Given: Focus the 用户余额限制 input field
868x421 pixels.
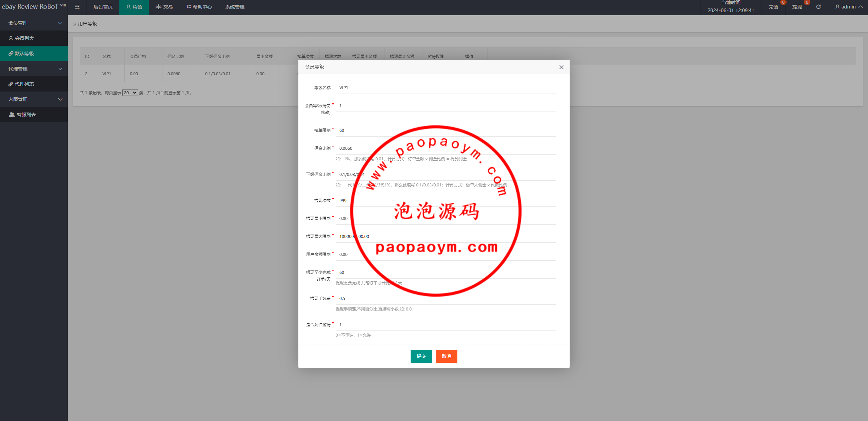Looking at the screenshot, I should click(x=446, y=254).
